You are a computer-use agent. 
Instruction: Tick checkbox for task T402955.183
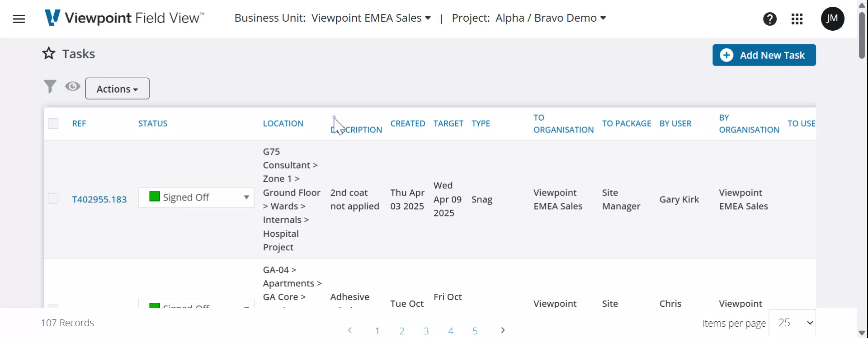53,199
